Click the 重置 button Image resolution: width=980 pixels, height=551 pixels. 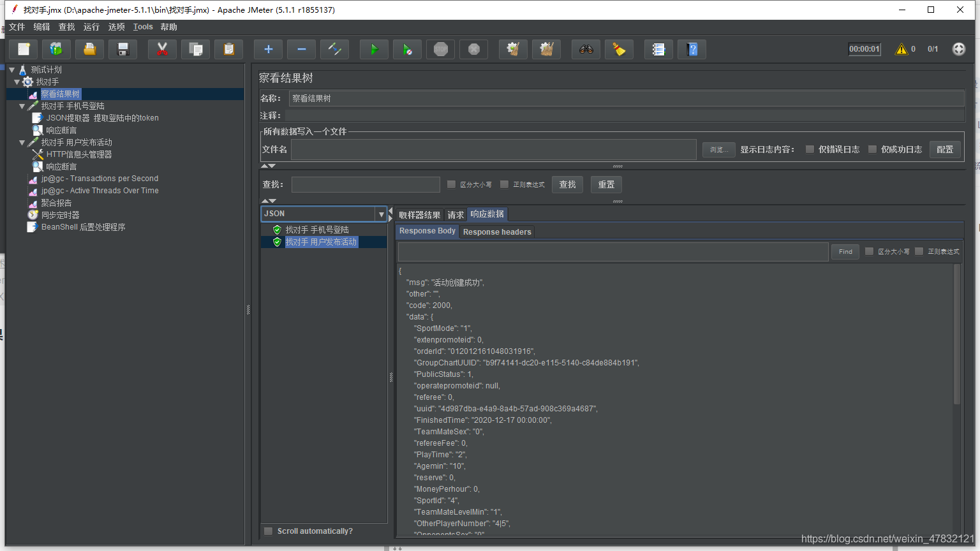[606, 184]
